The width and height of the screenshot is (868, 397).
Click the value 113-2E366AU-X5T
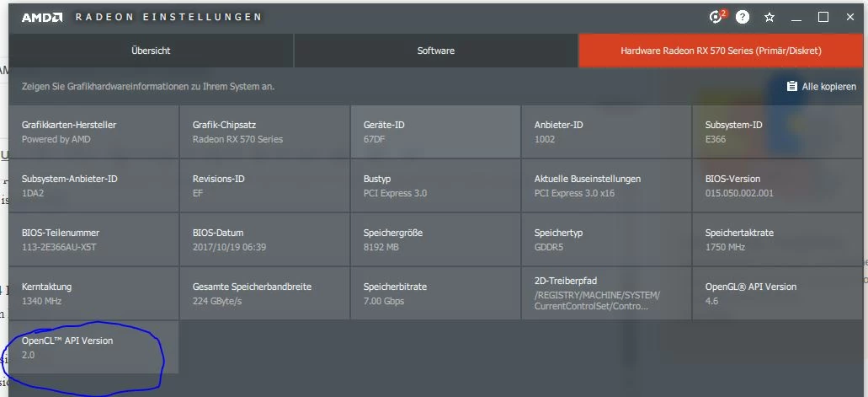(x=59, y=247)
